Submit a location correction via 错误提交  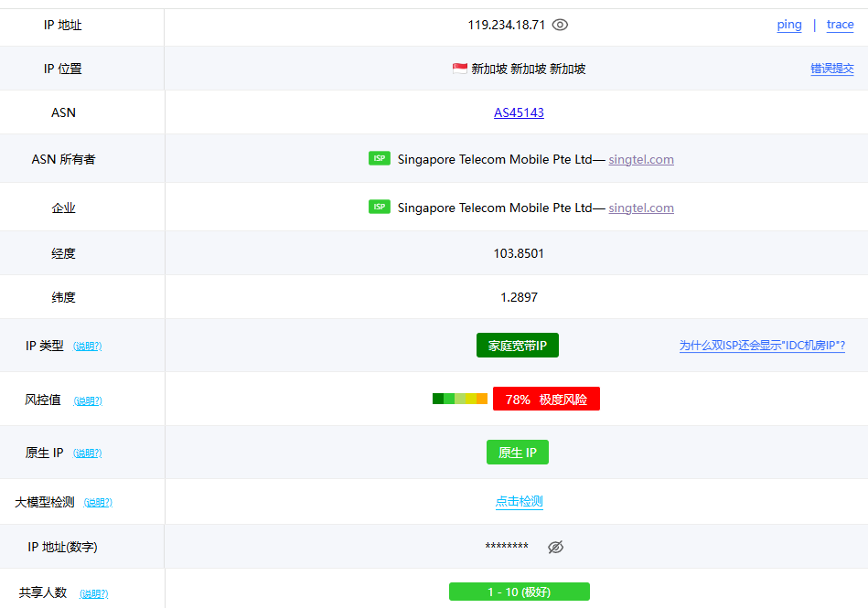831,68
